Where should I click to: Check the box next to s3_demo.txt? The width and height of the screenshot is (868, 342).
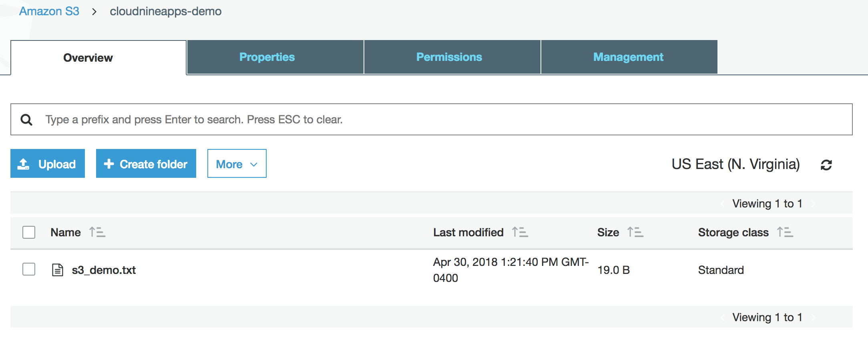(29, 269)
